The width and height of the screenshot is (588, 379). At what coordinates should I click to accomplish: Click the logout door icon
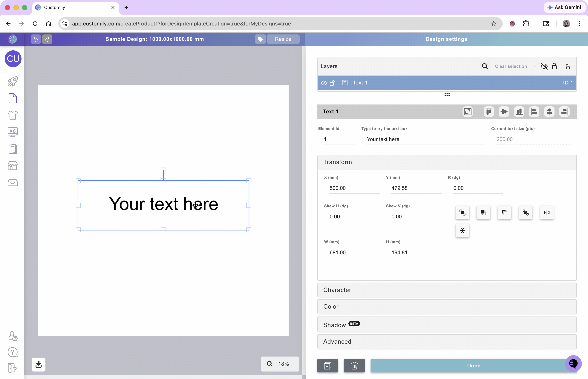click(x=12, y=368)
